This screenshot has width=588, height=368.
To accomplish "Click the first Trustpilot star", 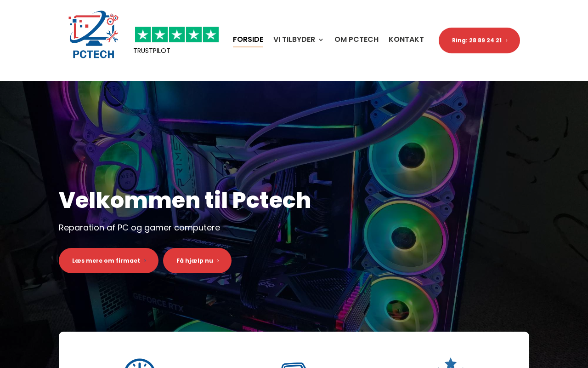I will click(143, 34).
